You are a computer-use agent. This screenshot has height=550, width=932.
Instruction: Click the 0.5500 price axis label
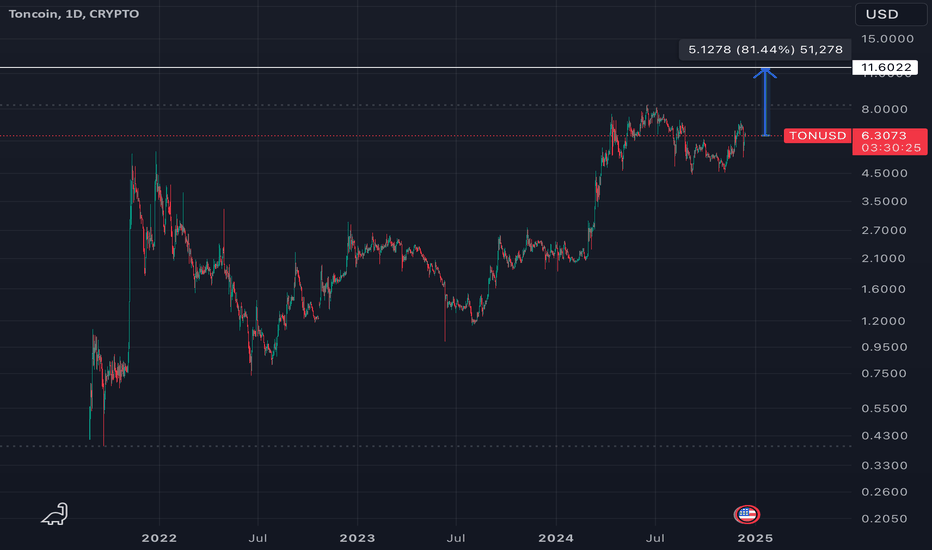(884, 408)
